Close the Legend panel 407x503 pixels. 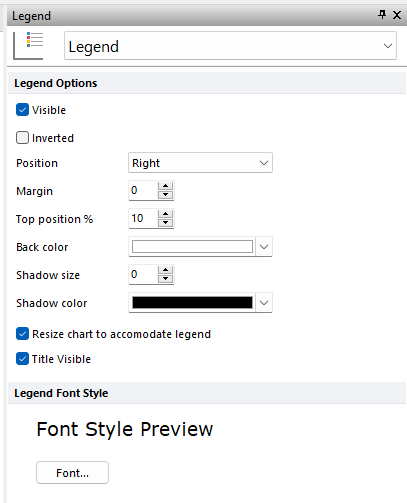pos(397,15)
